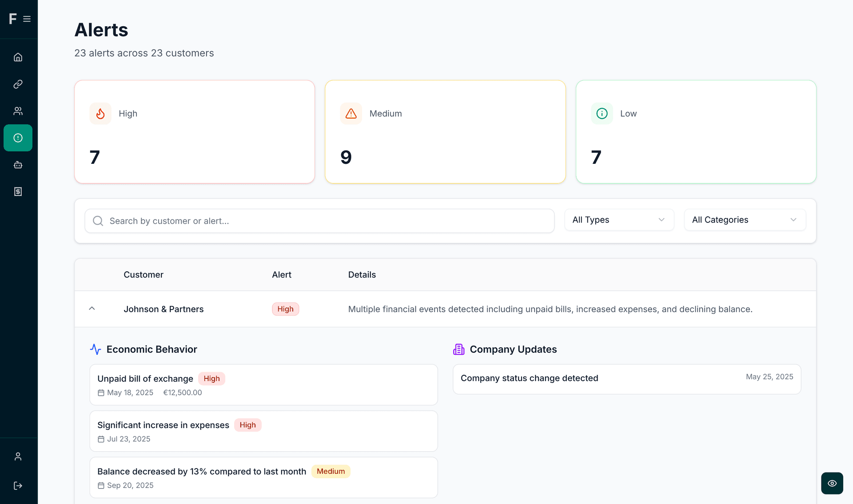
Task: Open the All Types dropdown
Action: click(619, 219)
